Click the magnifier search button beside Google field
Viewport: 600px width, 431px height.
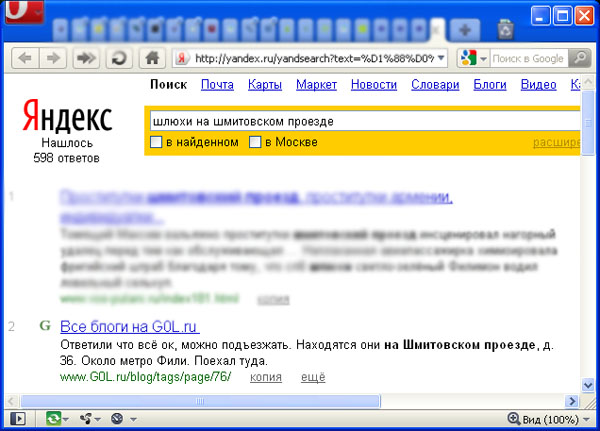click(580, 58)
